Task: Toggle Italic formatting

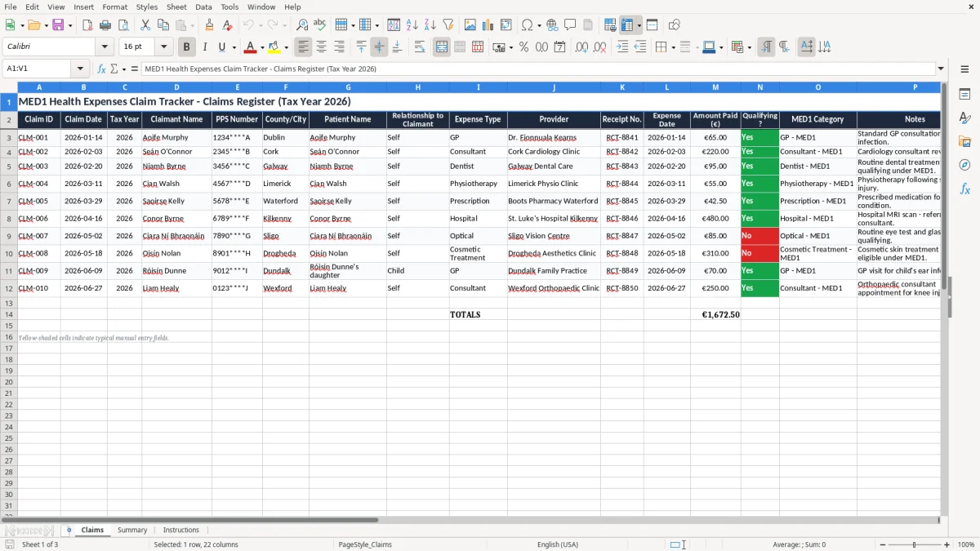Action: (204, 47)
